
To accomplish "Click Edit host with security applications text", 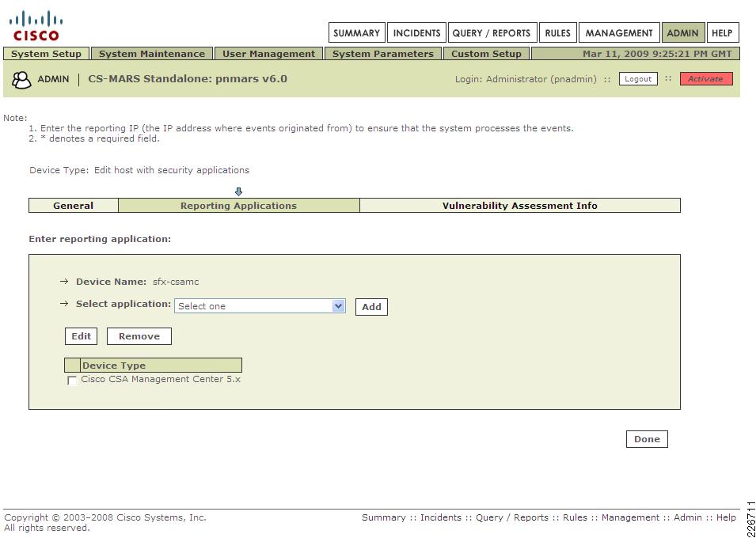I will pos(172,170).
